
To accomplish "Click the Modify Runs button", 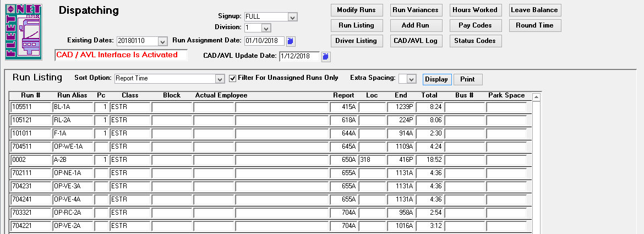I will (x=356, y=10).
